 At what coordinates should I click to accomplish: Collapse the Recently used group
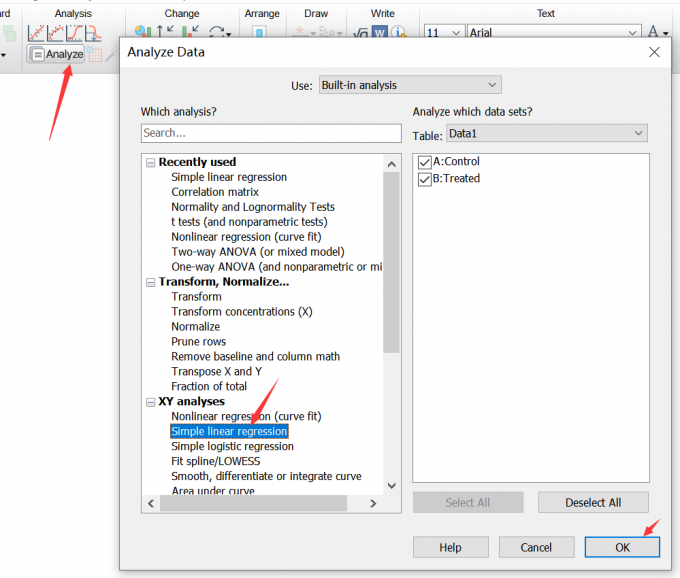tap(150, 163)
